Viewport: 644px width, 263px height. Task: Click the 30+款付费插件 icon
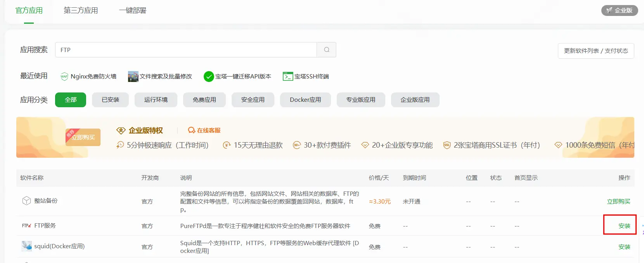click(297, 145)
